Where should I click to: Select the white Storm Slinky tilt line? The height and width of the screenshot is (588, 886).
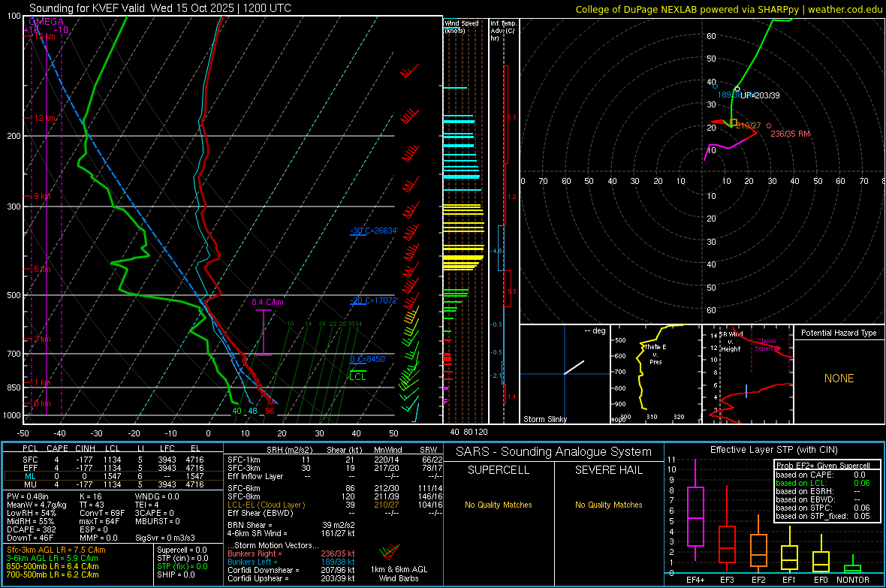click(574, 367)
